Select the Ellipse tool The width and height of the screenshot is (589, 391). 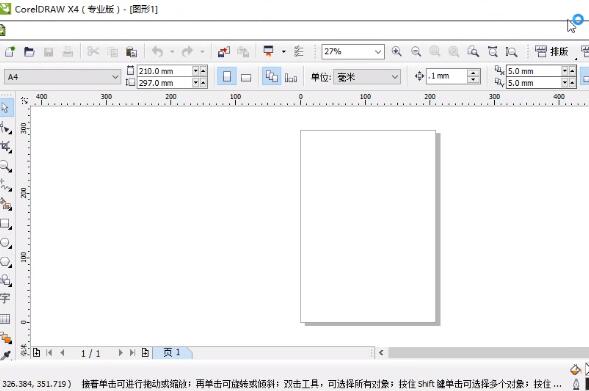[6, 243]
